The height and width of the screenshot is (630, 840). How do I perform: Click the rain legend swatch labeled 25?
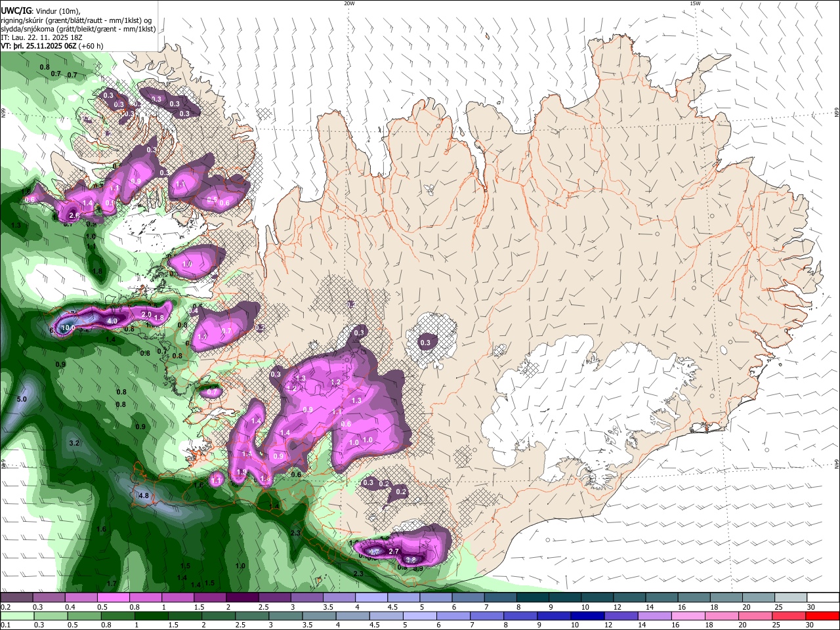(x=788, y=616)
